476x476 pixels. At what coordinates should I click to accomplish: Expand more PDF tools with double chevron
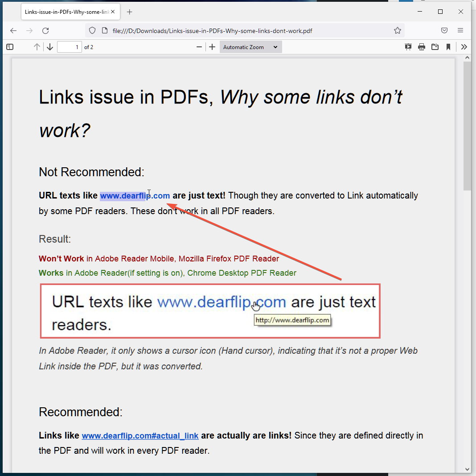pyautogui.click(x=464, y=46)
